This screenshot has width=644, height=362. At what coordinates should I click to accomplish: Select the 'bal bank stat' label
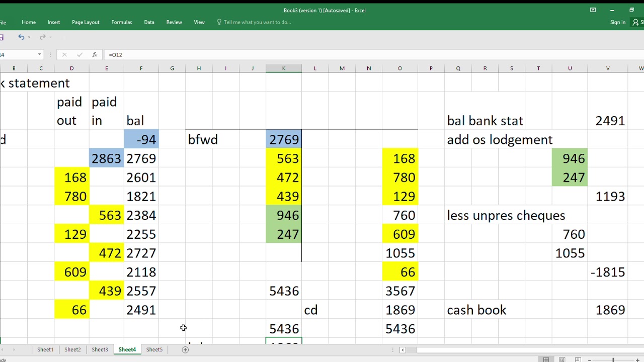coord(485,121)
